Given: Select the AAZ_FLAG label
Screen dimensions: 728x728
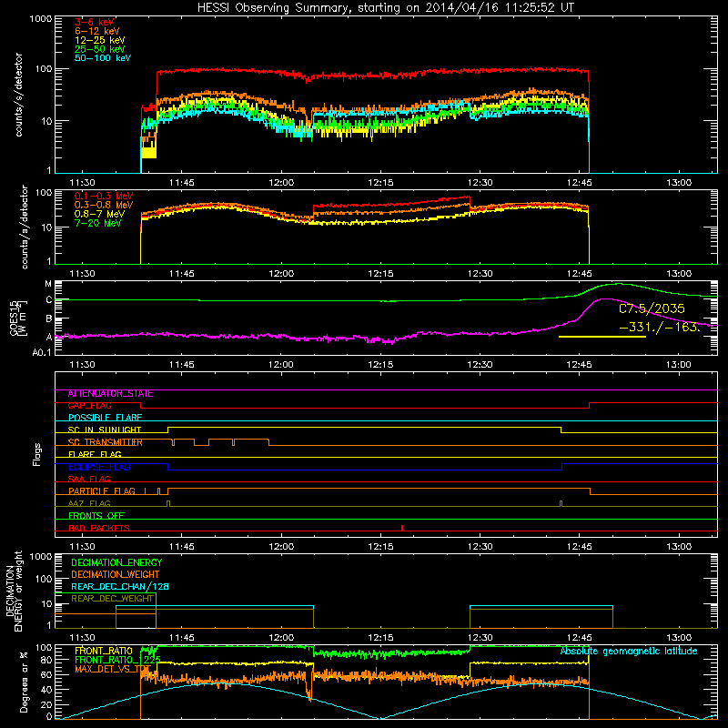Looking at the screenshot, I should pyautogui.click(x=89, y=504).
